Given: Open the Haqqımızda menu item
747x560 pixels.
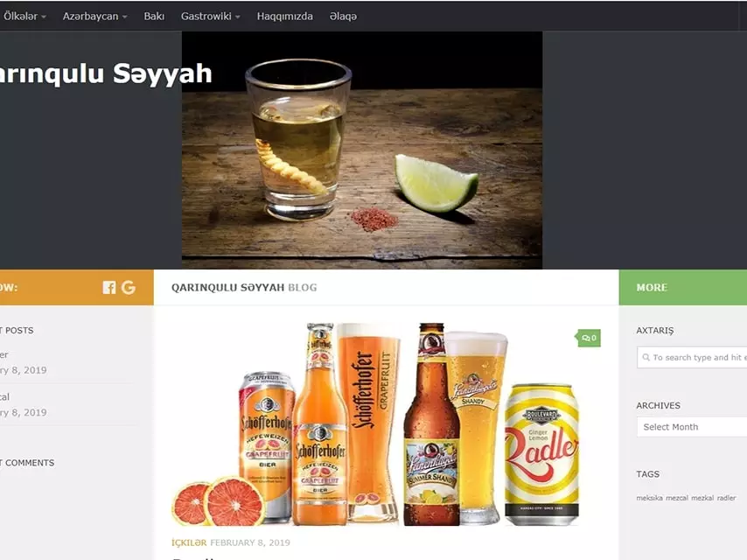Looking at the screenshot, I should click(x=285, y=17).
